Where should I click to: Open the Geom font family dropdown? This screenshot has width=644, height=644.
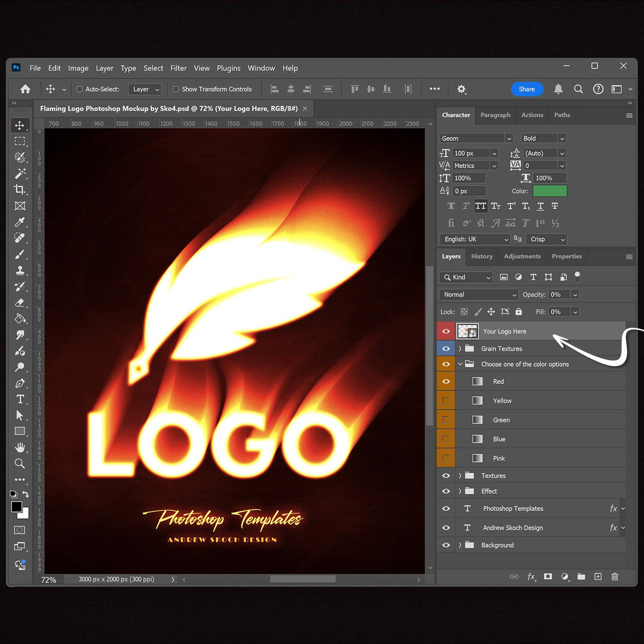pyautogui.click(x=476, y=138)
